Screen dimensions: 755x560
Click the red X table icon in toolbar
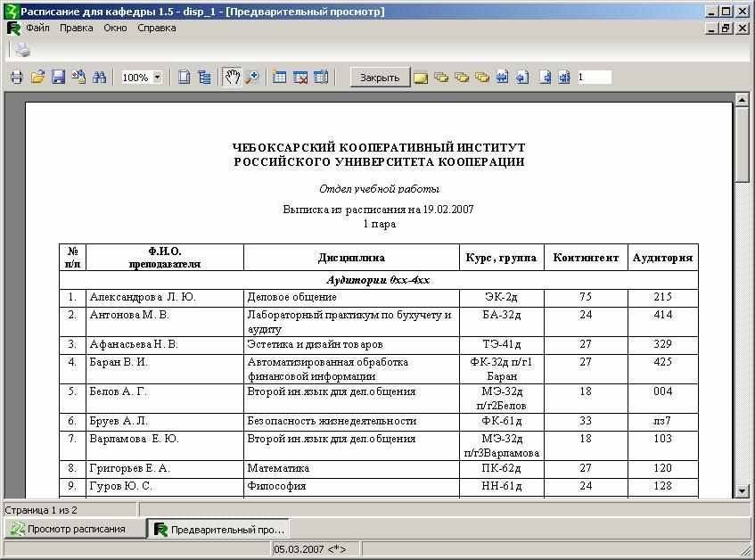coord(300,78)
